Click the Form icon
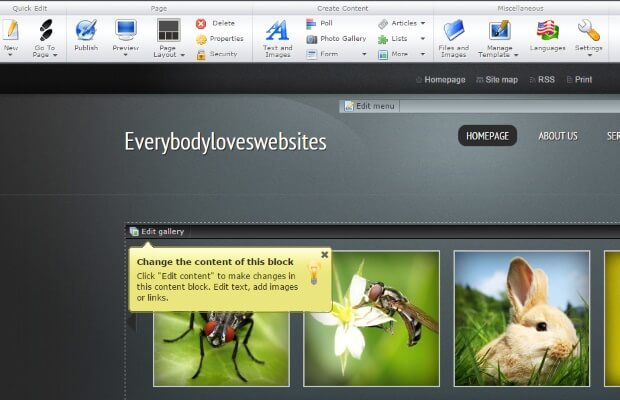The height and width of the screenshot is (400, 620). point(312,54)
